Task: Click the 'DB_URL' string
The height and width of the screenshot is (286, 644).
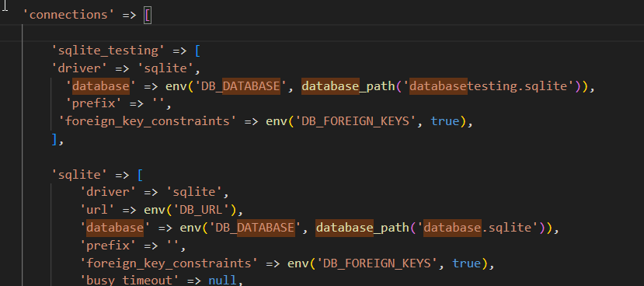Action: click(200, 210)
